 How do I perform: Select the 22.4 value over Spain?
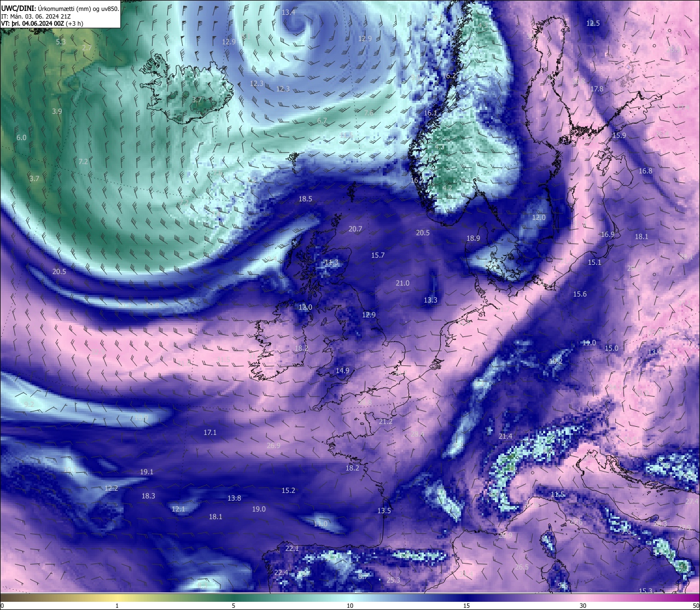coord(281,572)
